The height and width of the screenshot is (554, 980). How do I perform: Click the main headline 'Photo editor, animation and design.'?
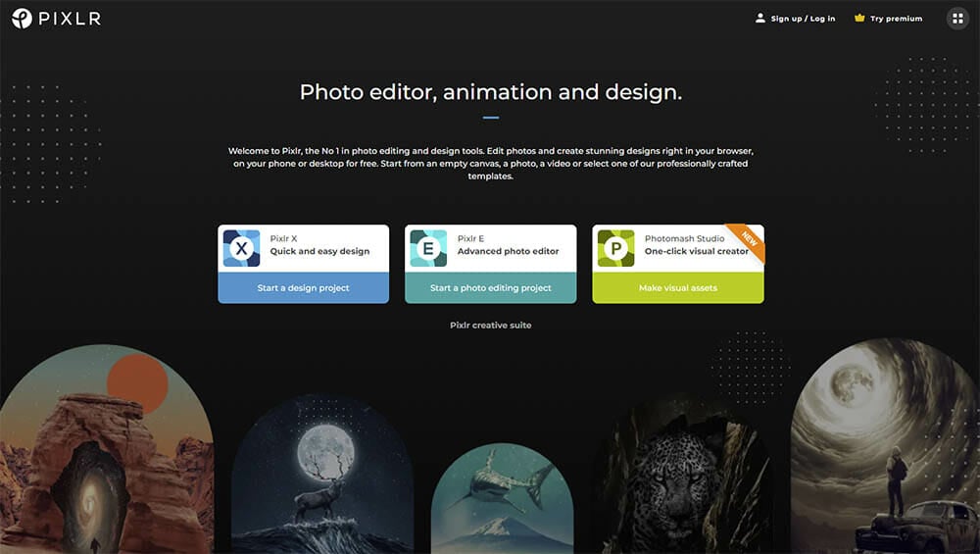tap(491, 92)
